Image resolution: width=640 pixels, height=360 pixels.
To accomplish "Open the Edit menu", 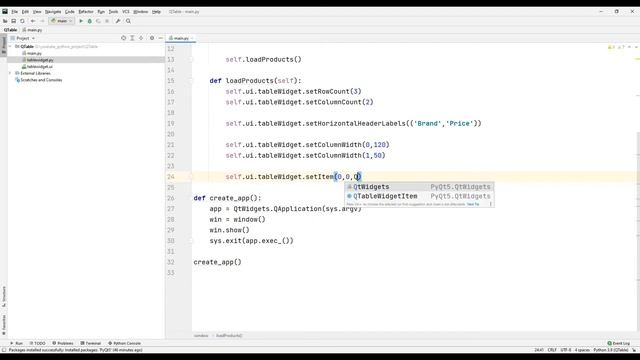I will click(x=25, y=12).
